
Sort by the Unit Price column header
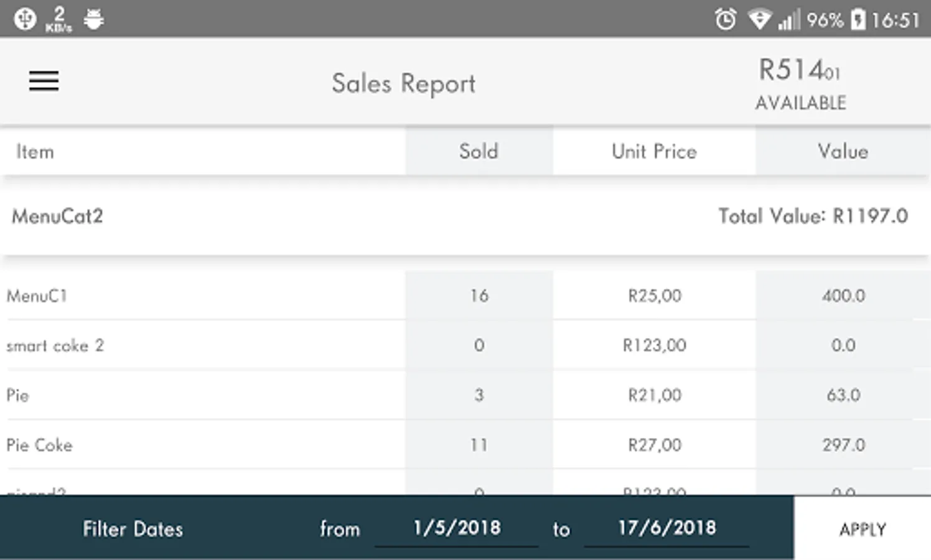tap(654, 151)
